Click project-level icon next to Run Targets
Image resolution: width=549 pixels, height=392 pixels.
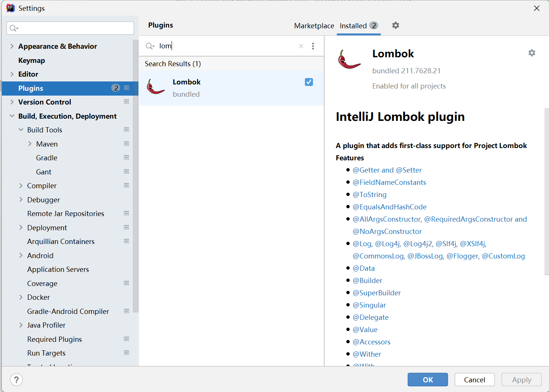point(127,353)
